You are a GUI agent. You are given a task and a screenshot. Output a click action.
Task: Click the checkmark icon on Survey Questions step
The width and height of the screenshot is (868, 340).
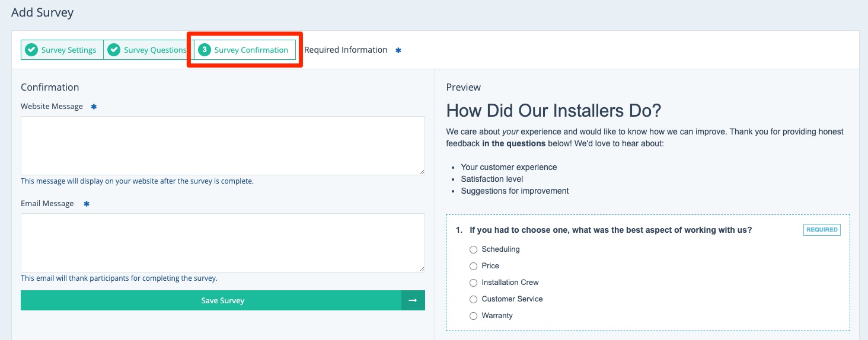(114, 50)
